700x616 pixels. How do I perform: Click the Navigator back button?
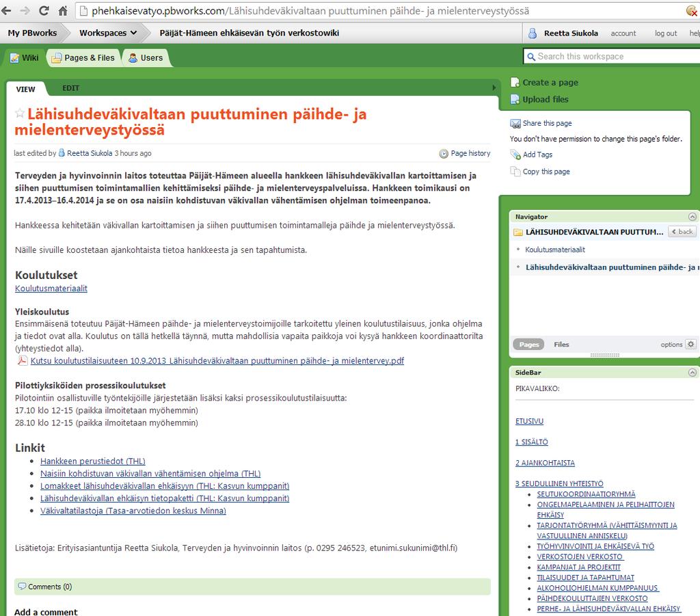tap(682, 232)
